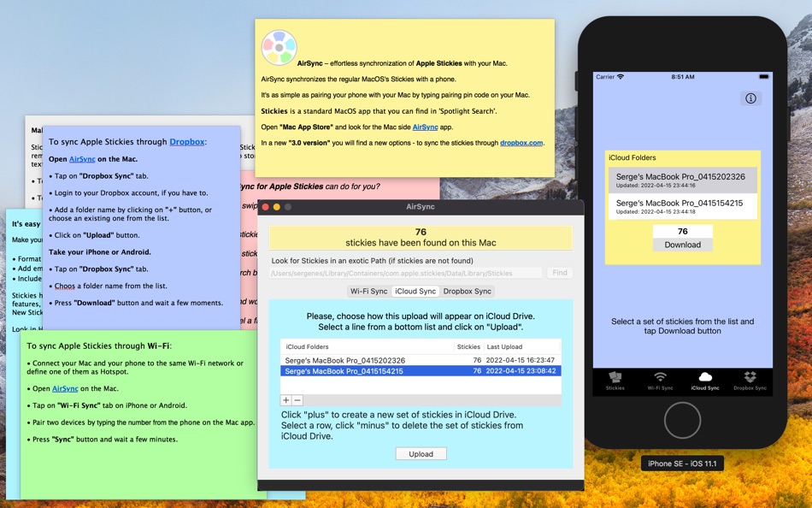Select row Serge's MacBook Pro_0415202326 in AirSync list
The height and width of the screenshot is (508, 812).
coord(421,360)
